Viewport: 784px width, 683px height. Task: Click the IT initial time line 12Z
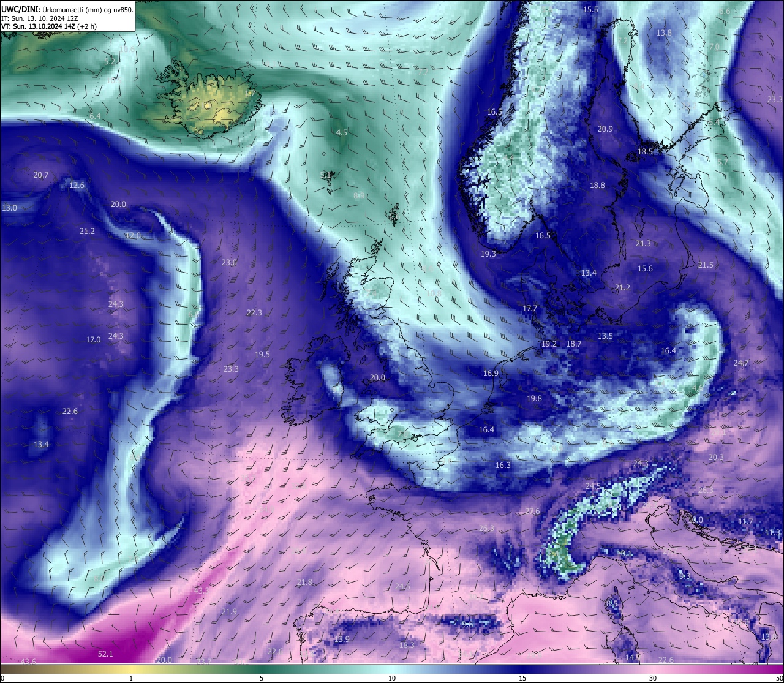point(40,18)
